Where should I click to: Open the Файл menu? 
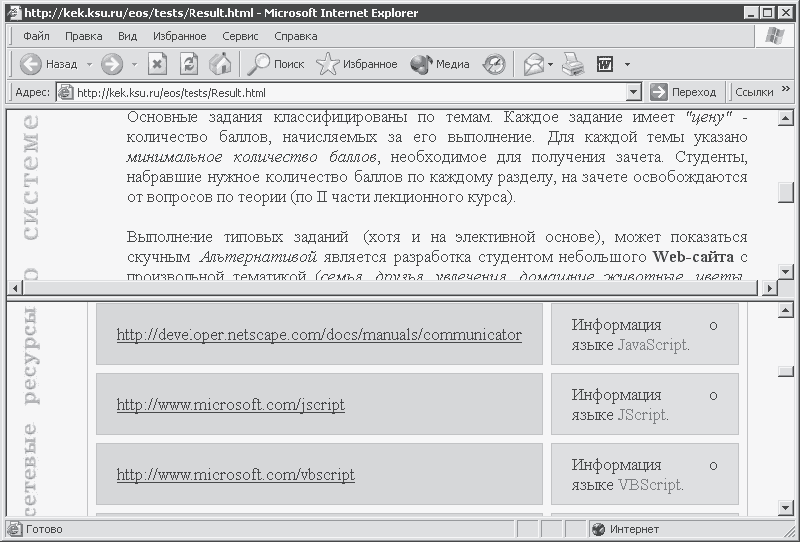coord(36,36)
